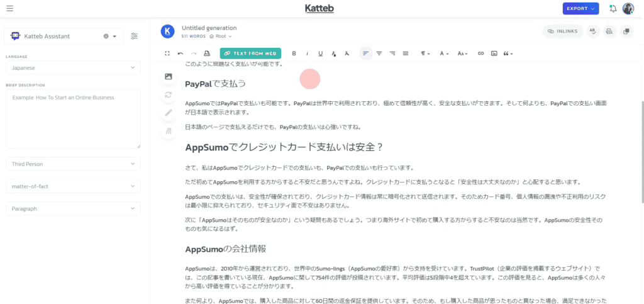This screenshot has width=644, height=304.
Task: Open the Third Person dropdown
Action: tap(73, 164)
